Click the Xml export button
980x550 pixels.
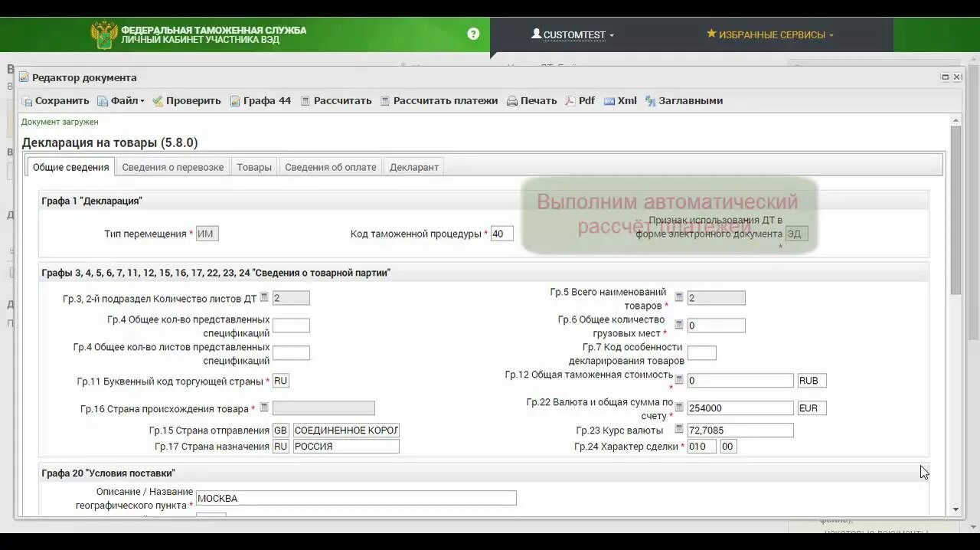pos(620,100)
